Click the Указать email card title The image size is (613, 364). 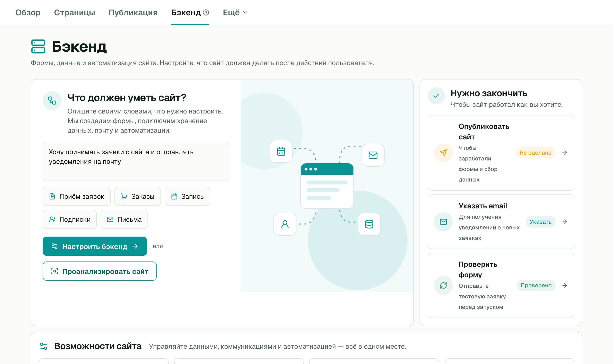pos(483,206)
